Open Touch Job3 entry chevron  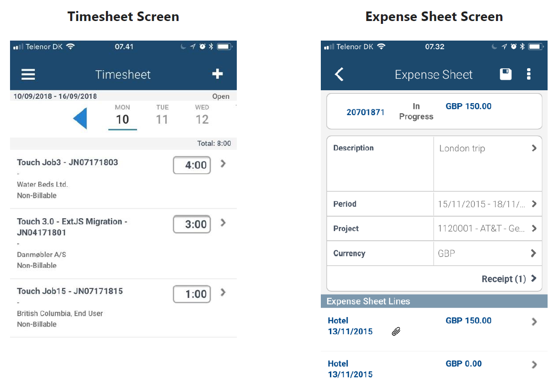(223, 164)
